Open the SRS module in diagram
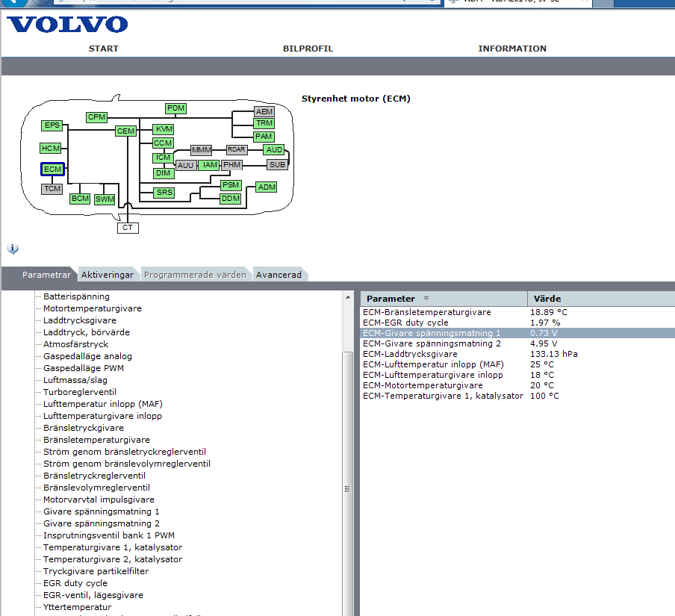This screenshot has height=616, width=675. click(164, 193)
